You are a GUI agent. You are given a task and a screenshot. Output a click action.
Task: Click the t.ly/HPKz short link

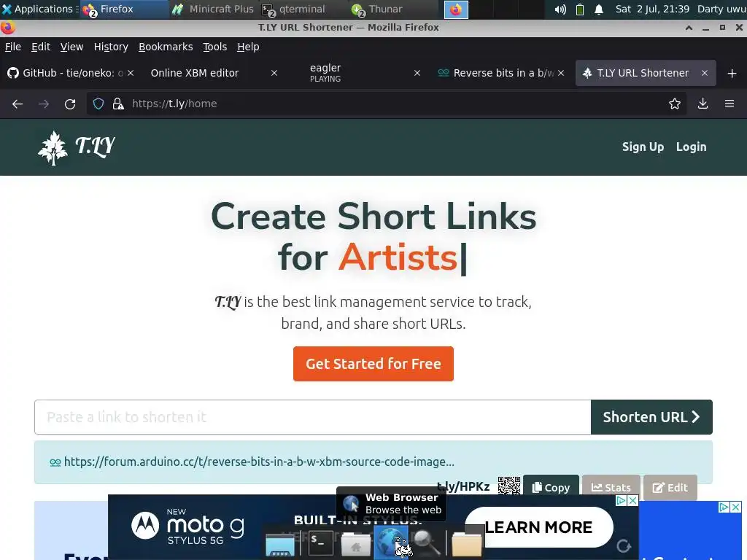click(x=463, y=486)
